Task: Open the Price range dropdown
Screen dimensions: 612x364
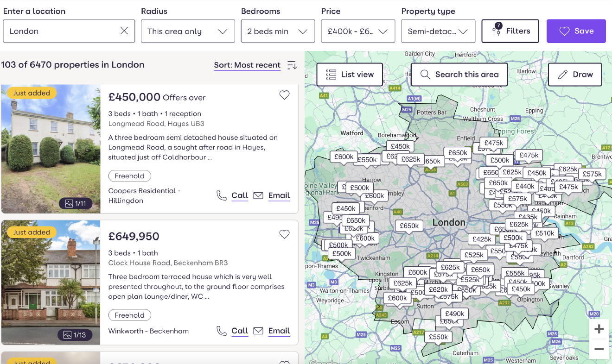Action: [x=358, y=31]
